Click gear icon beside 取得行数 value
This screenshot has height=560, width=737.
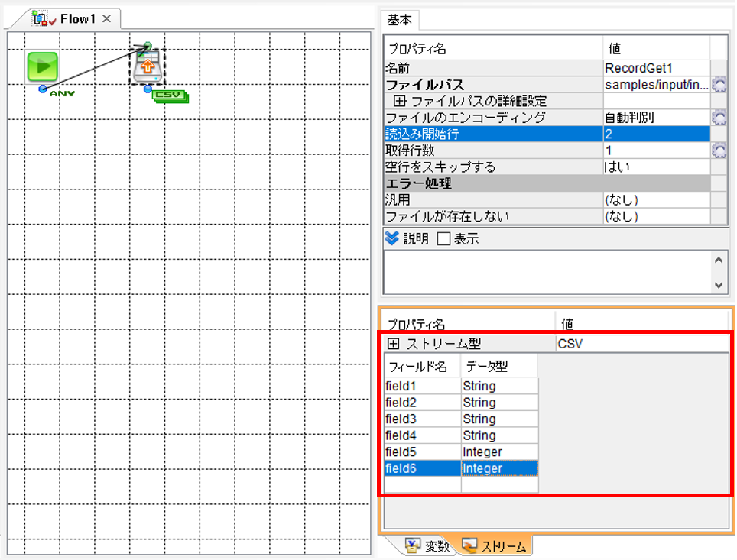719,151
